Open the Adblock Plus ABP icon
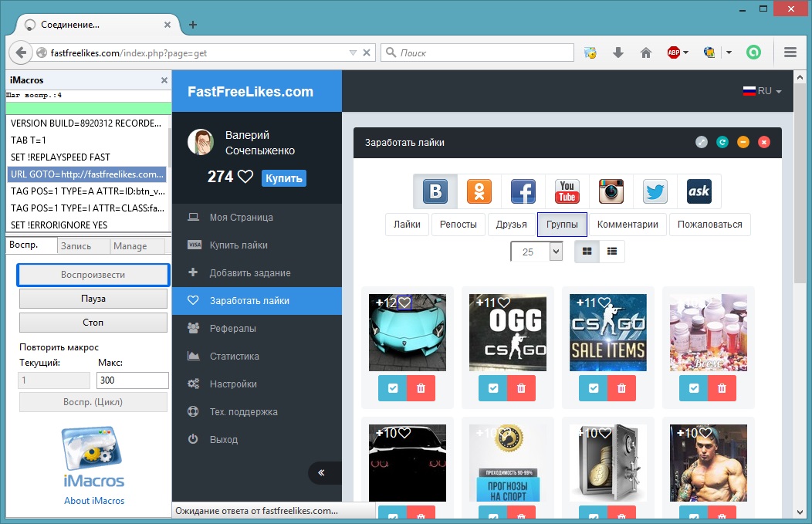This screenshot has height=524, width=812. (673, 52)
